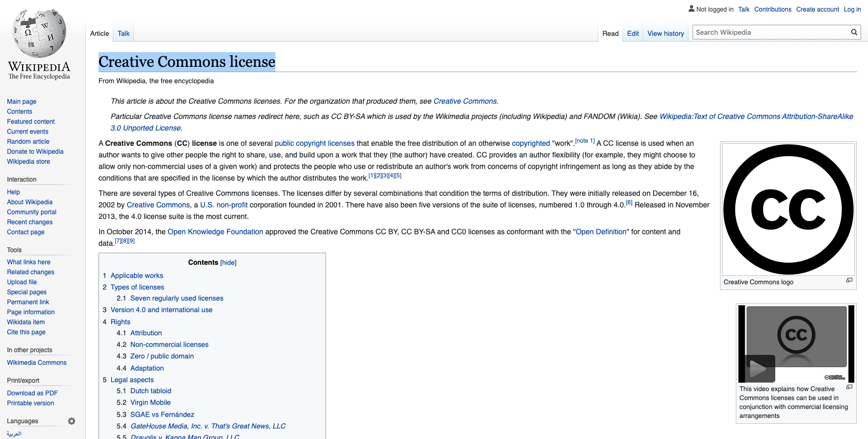Screen dimensions: 868x439
Task: Go to Legal aspects section in Contents
Action: pyautogui.click(x=132, y=380)
